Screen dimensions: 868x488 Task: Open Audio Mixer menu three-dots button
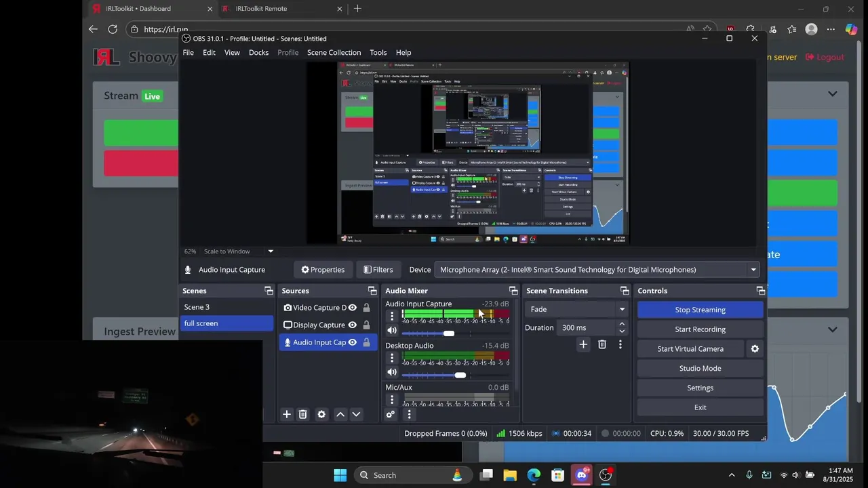[x=409, y=415]
